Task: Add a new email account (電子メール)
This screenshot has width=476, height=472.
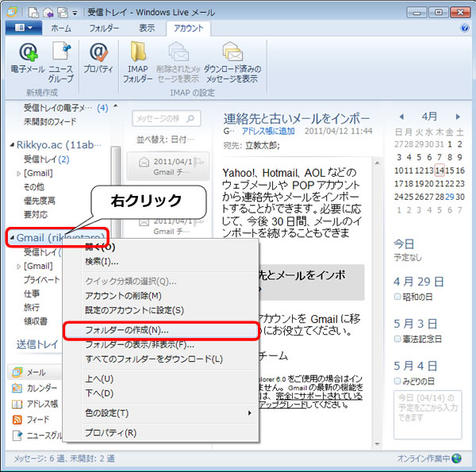Action: click(x=28, y=59)
